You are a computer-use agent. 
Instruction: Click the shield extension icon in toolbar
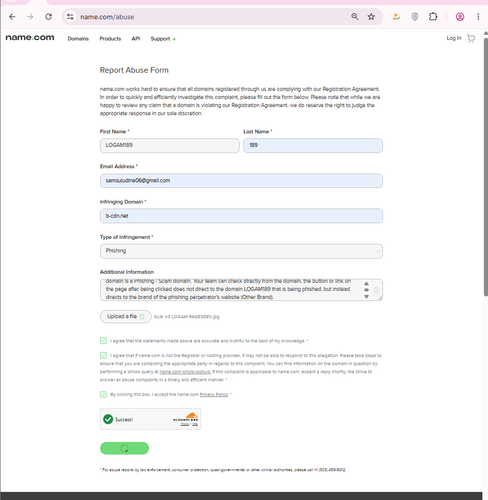coord(415,17)
